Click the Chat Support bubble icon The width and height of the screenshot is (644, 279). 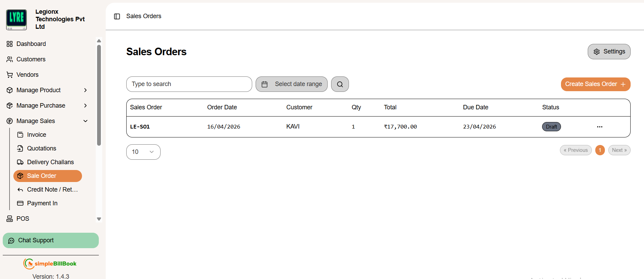point(11,241)
